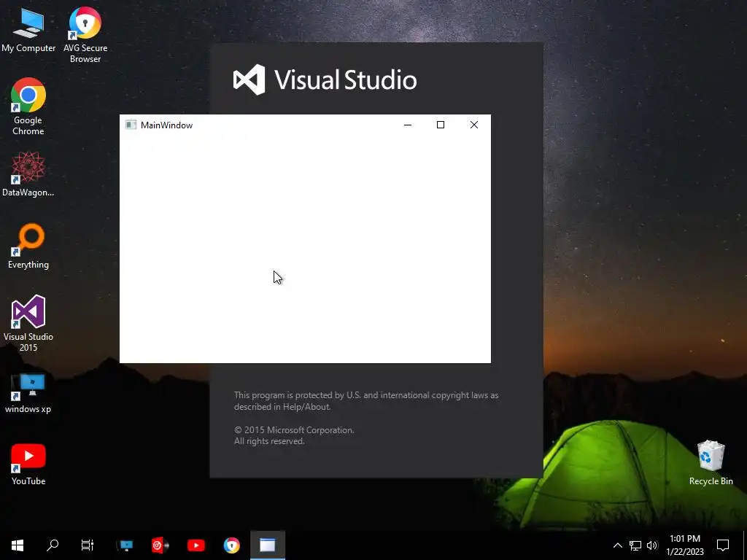Select the Everything search desktop shortcut
This screenshot has height=560, width=747.
pos(28,246)
